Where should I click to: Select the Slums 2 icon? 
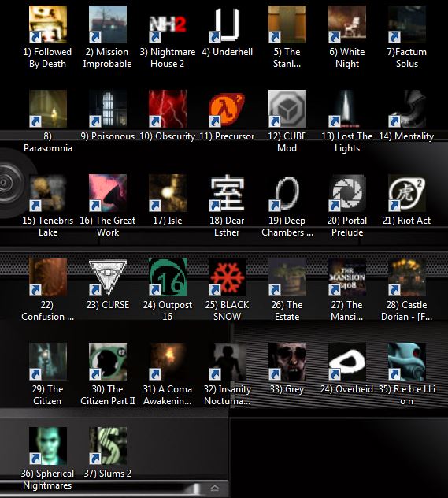coord(108,446)
